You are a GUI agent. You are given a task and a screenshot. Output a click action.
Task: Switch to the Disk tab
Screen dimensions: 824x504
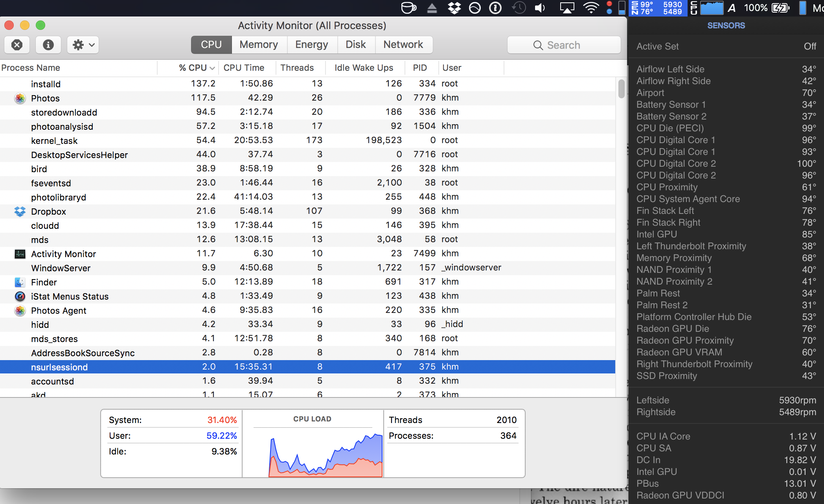click(356, 45)
